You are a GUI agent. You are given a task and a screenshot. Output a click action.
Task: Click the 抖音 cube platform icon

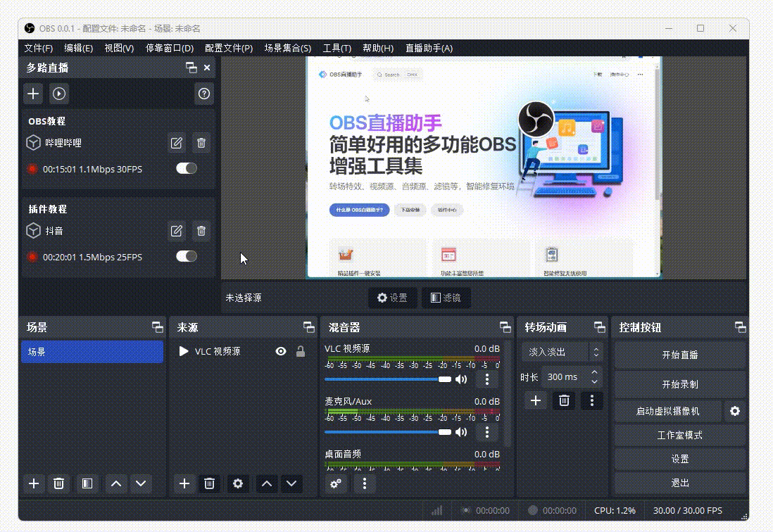pyautogui.click(x=33, y=231)
